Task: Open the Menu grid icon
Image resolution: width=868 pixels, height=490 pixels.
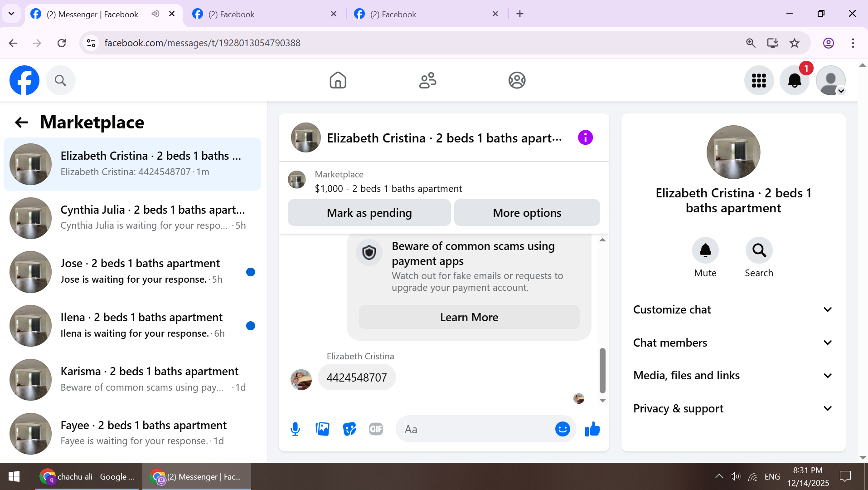Action: click(x=759, y=80)
